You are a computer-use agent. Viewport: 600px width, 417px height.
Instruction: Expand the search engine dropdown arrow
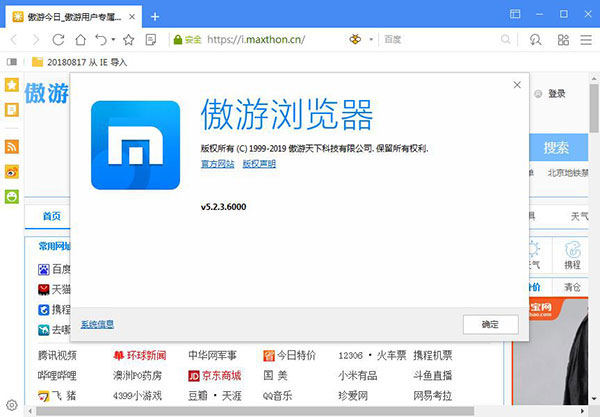(x=373, y=40)
